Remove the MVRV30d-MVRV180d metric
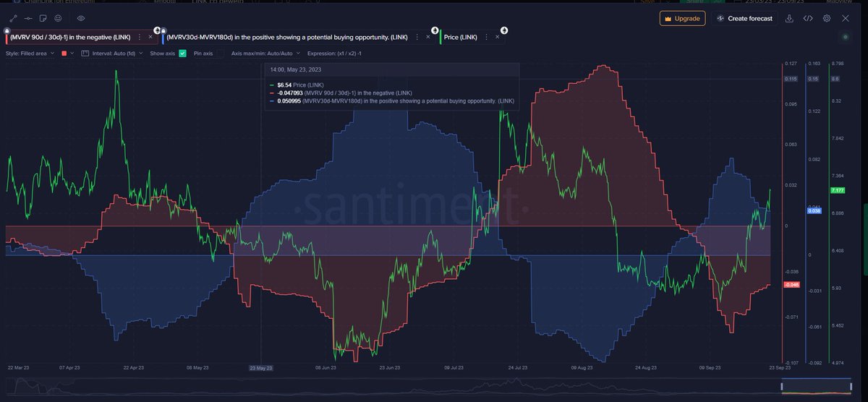The width and height of the screenshot is (868, 402). point(429,36)
